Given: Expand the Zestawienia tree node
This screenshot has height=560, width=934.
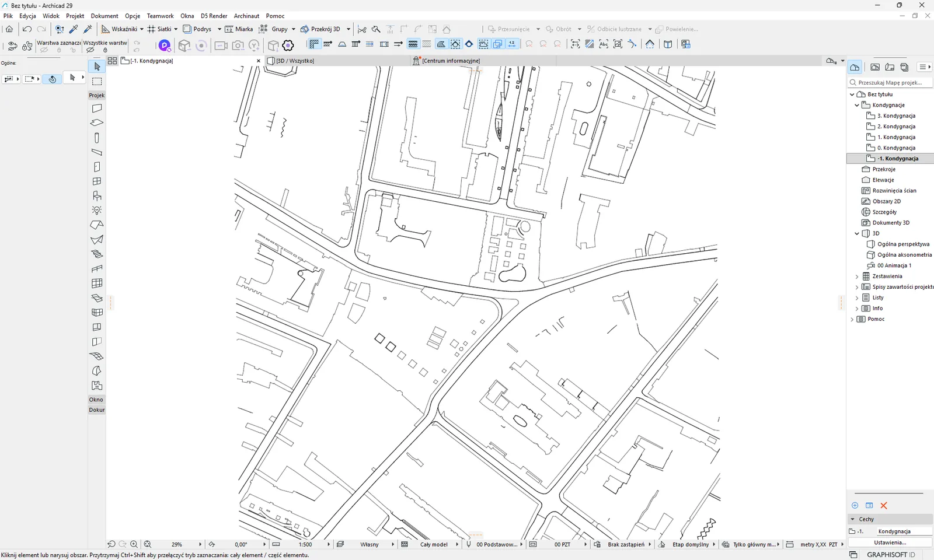Looking at the screenshot, I should coord(857,276).
